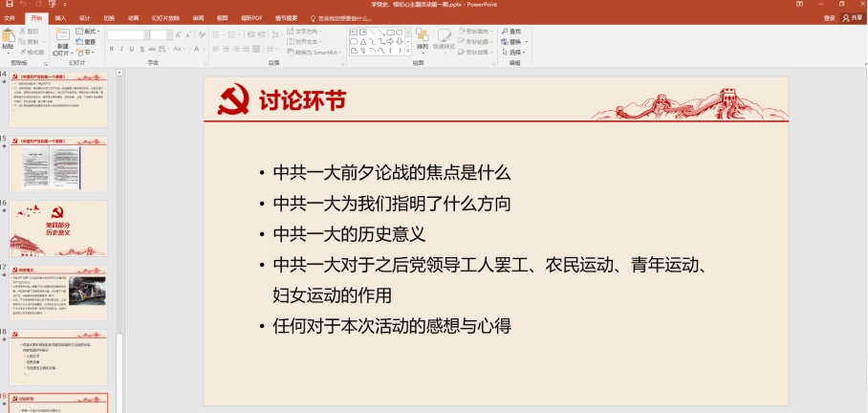868x413 pixels.
Task: Open the font name dropdown
Action: (x=146, y=34)
